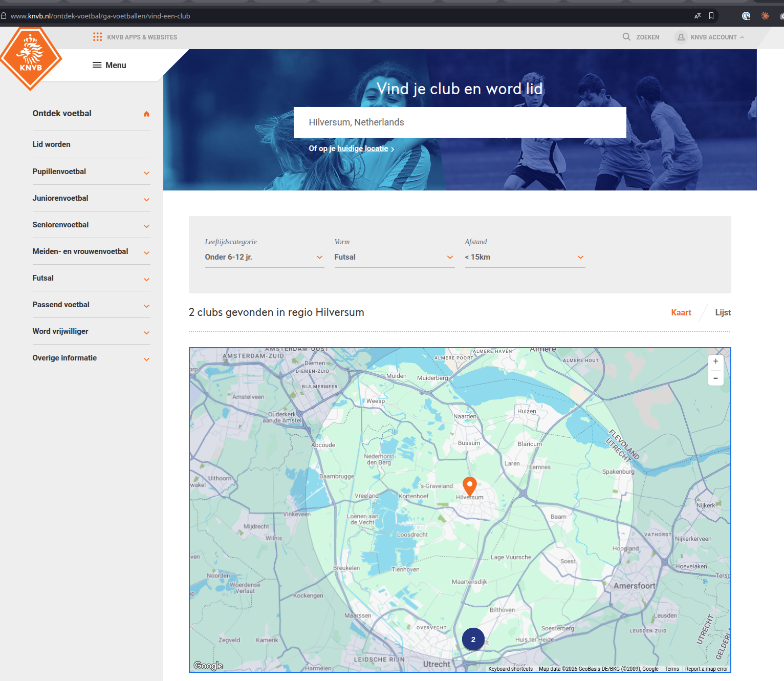This screenshot has height=681, width=784.
Task: Open the KNVB Apps & Websites grid
Action: click(97, 37)
